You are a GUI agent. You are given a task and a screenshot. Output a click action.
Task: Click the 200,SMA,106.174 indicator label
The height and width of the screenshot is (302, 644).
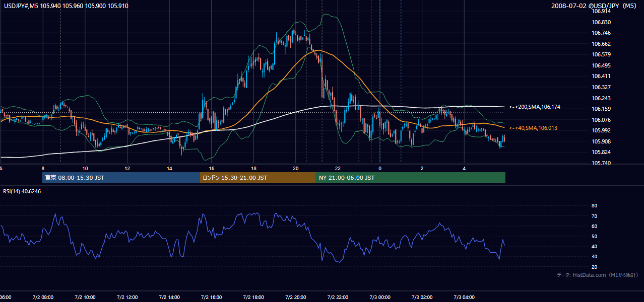tap(535, 107)
